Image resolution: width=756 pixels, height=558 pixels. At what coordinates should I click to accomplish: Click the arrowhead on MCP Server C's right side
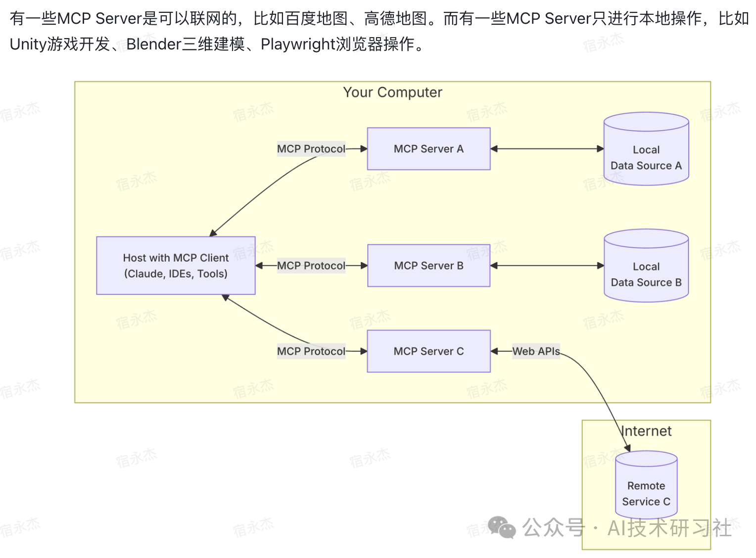[x=494, y=351]
